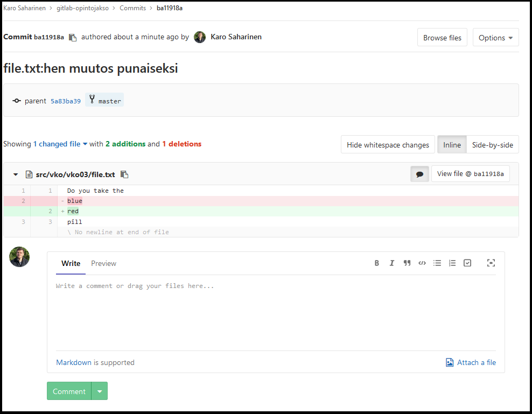The height and width of the screenshot is (414, 532).
Task: Click in the comment text area
Action: coord(276,312)
